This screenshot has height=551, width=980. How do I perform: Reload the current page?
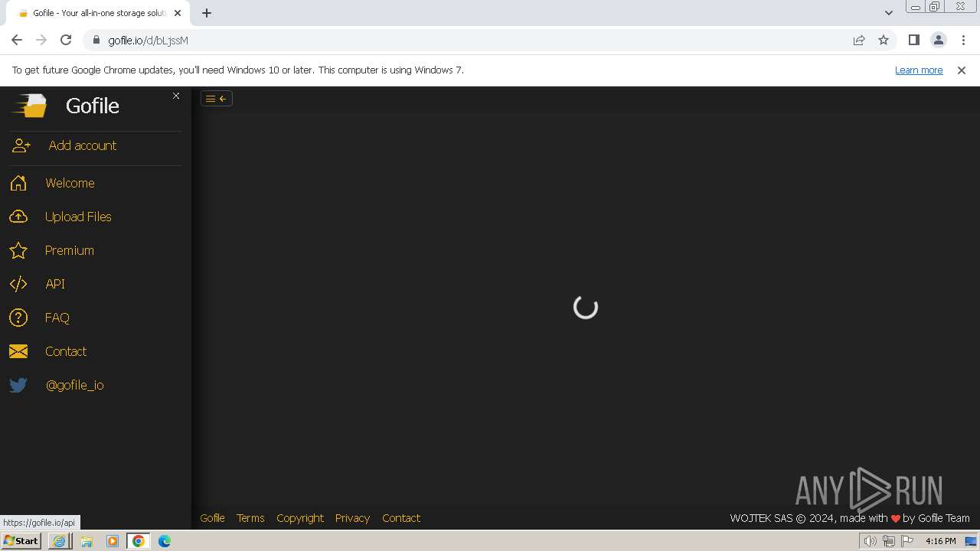tap(66, 40)
